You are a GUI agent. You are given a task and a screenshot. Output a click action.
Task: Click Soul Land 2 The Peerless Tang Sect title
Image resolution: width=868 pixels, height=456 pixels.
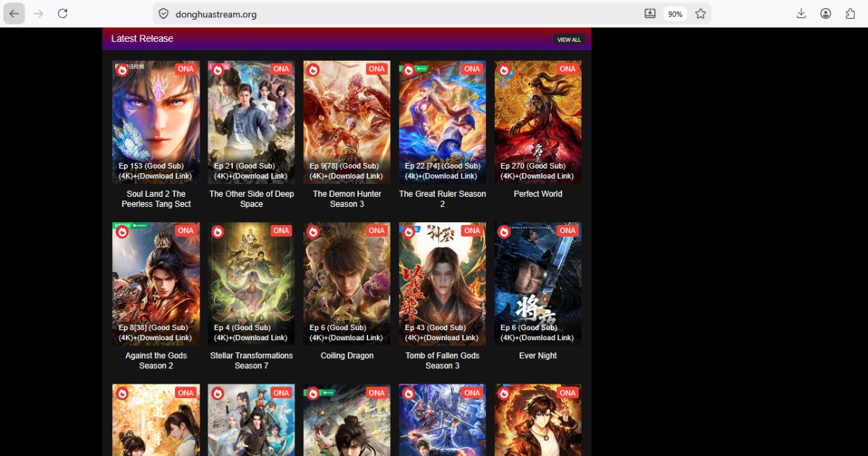click(156, 199)
